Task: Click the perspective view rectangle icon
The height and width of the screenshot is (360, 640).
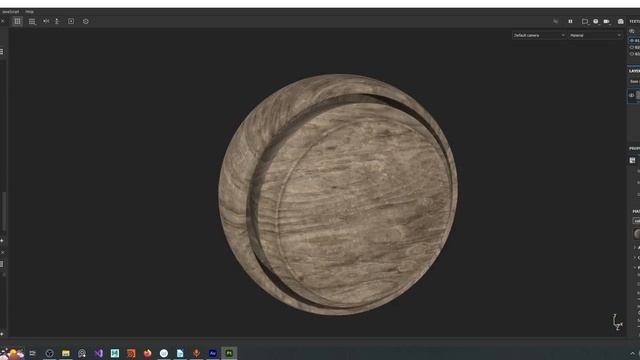Action: 585,21
